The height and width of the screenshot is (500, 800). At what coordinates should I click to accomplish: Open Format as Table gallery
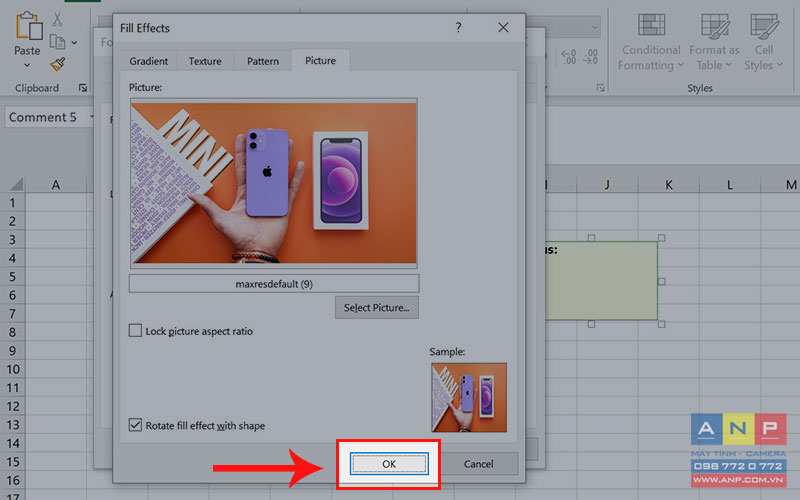(x=714, y=42)
